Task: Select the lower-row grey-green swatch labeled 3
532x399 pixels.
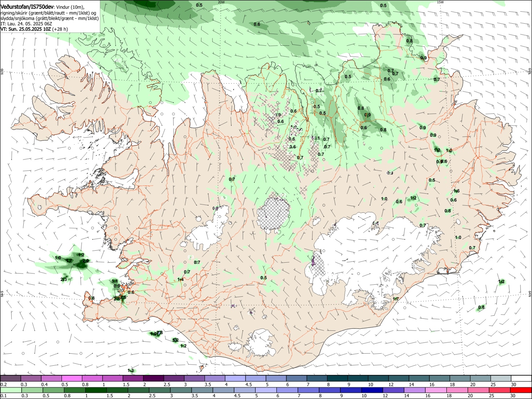Action: click(x=181, y=390)
